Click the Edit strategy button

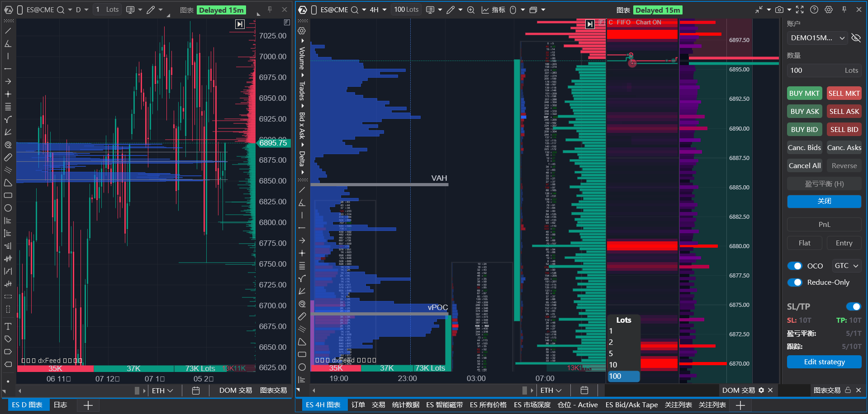pos(824,362)
